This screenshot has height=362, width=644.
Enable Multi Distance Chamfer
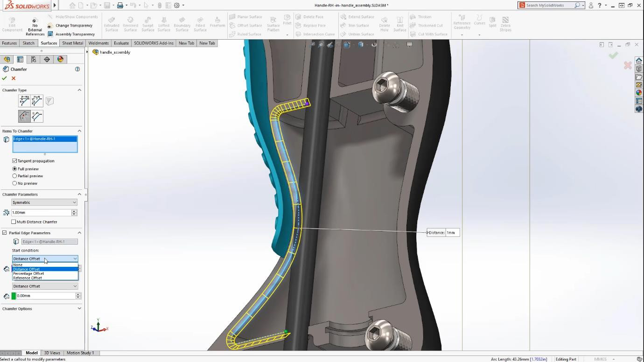(x=14, y=222)
